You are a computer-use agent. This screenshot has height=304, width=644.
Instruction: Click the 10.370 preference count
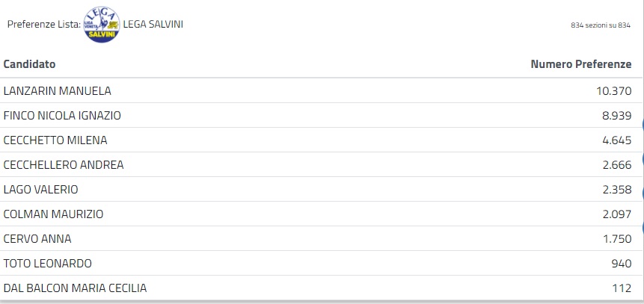click(x=613, y=91)
